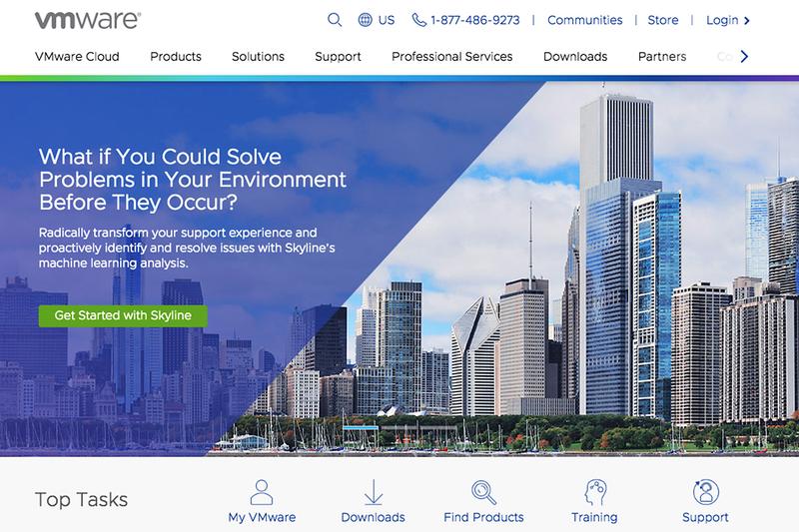Click the phone icon beside 1-877-486-9273

pos(418,20)
